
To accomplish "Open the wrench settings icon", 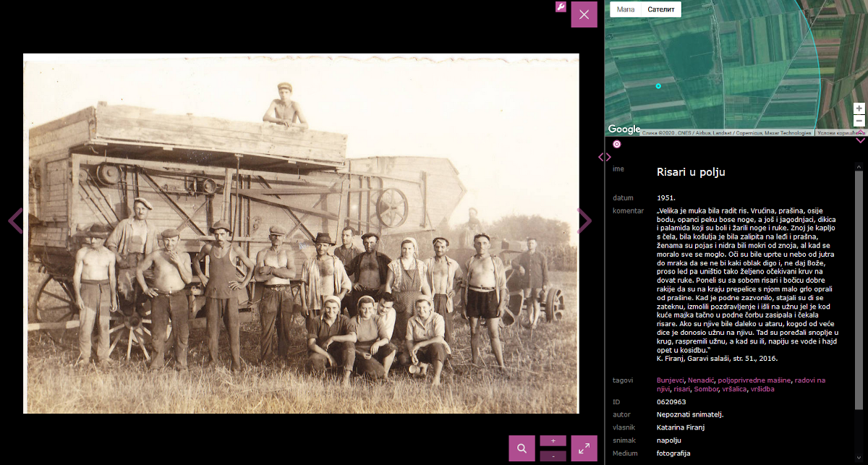I will point(561,7).
